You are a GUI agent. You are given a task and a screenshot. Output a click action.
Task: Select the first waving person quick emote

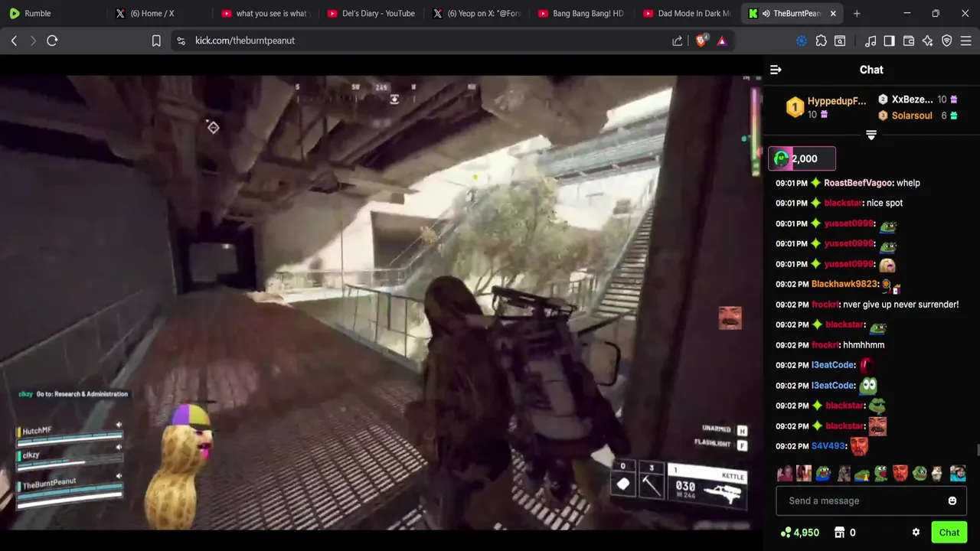[x=784, y=473]
